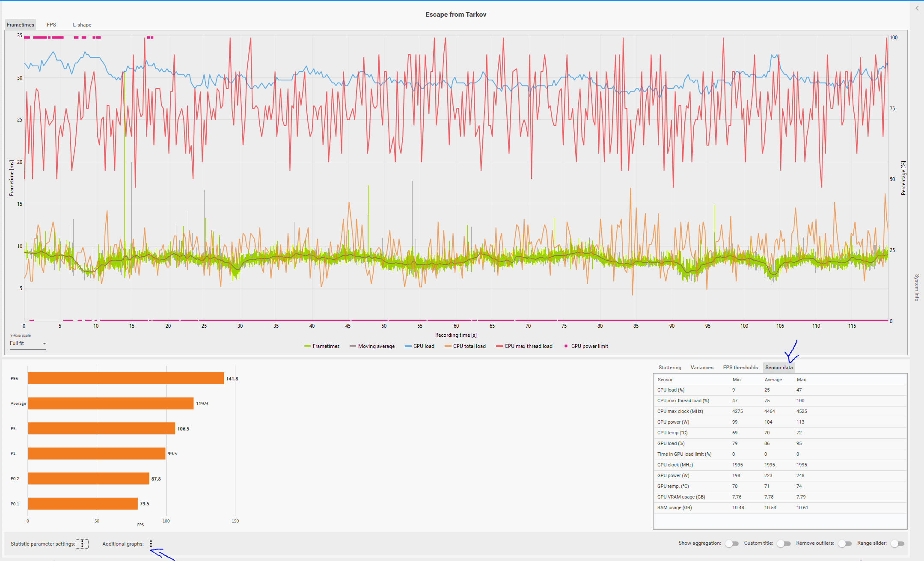Switch to the L-shape tab
924x561 pixels.
[82, 25]
